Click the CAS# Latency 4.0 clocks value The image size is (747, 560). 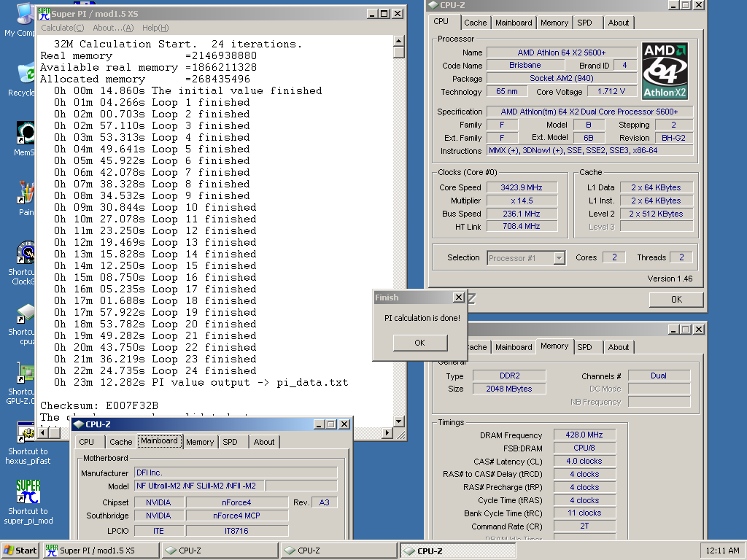pos(584,461)
